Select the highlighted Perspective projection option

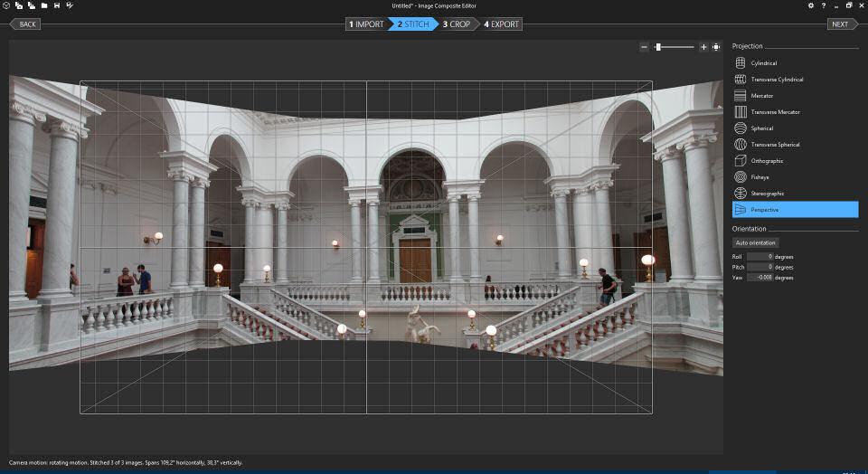point(794,210)
